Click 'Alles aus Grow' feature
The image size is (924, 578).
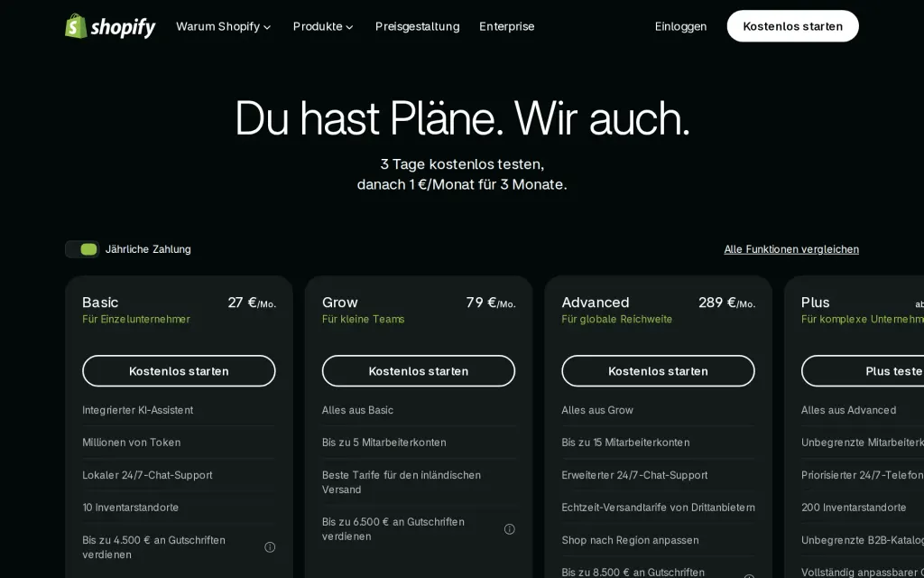(x=597, y=410)
